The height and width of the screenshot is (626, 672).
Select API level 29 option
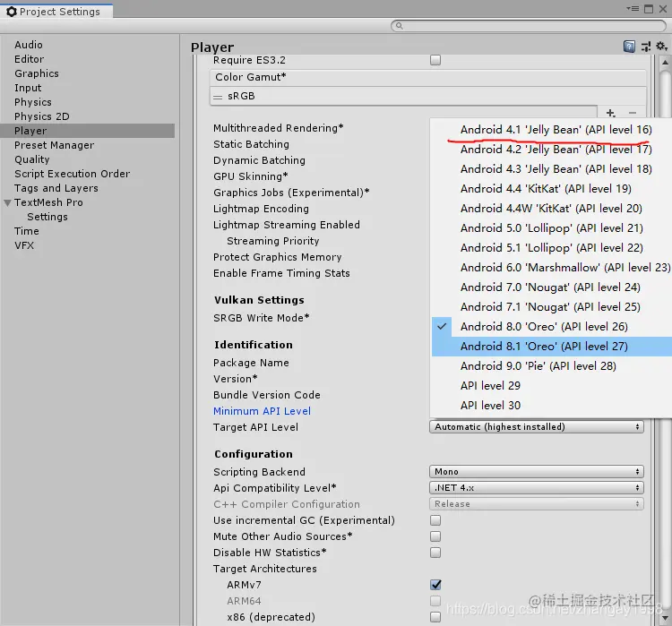[x=552, y=386]
